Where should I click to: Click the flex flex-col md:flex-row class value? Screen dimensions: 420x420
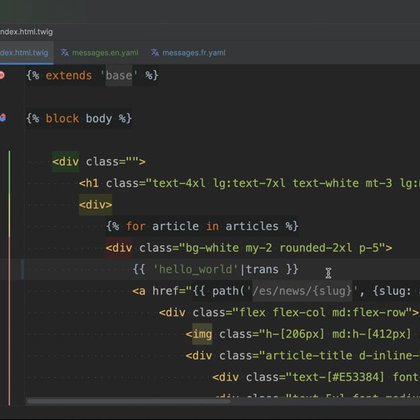point(322,312)
